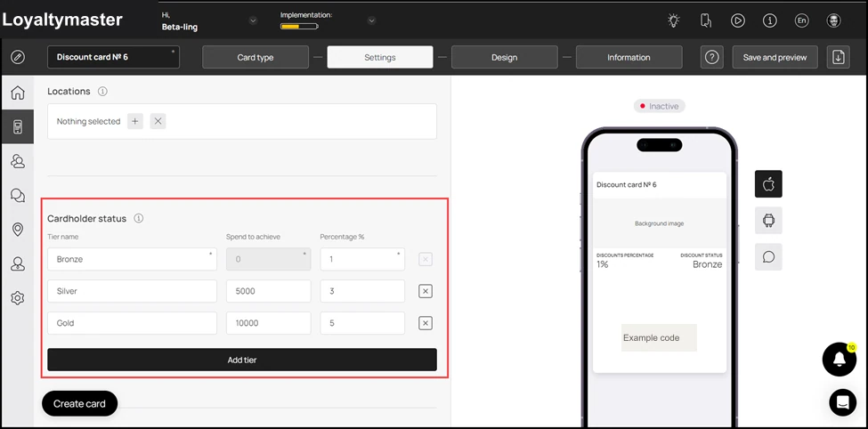Click the Loyaltymaster logo
This screenshot has width=868, height=429.
(x=62, y=20)
